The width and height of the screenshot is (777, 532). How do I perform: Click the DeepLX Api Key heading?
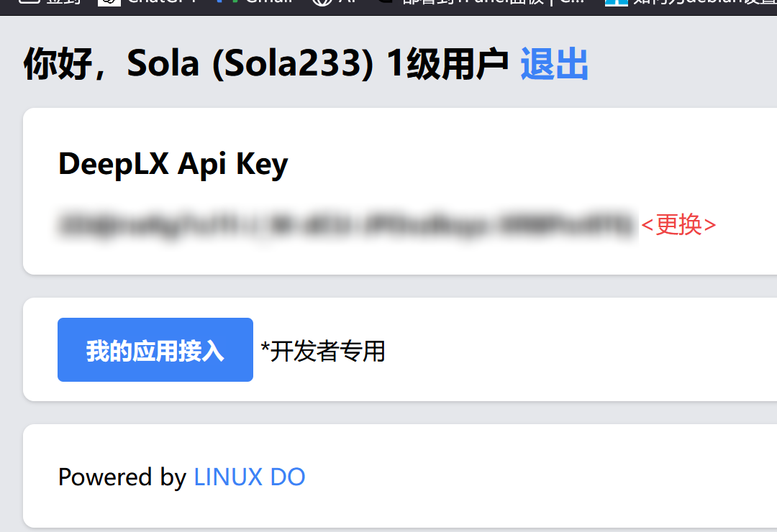click(x=173, y=164)
